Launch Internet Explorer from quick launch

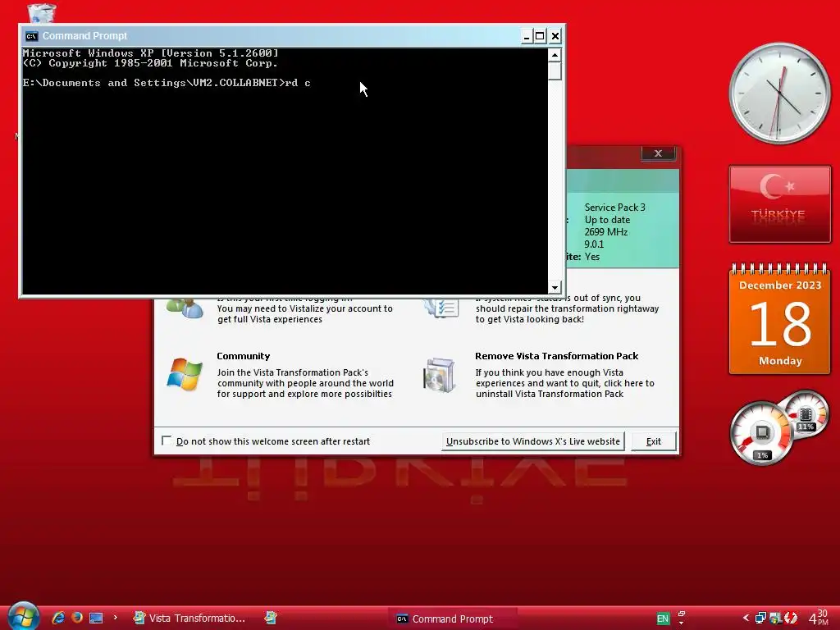tap(58, 618)
